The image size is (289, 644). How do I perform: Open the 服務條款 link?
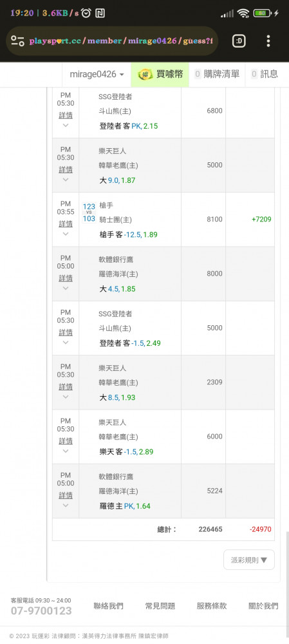211,606
